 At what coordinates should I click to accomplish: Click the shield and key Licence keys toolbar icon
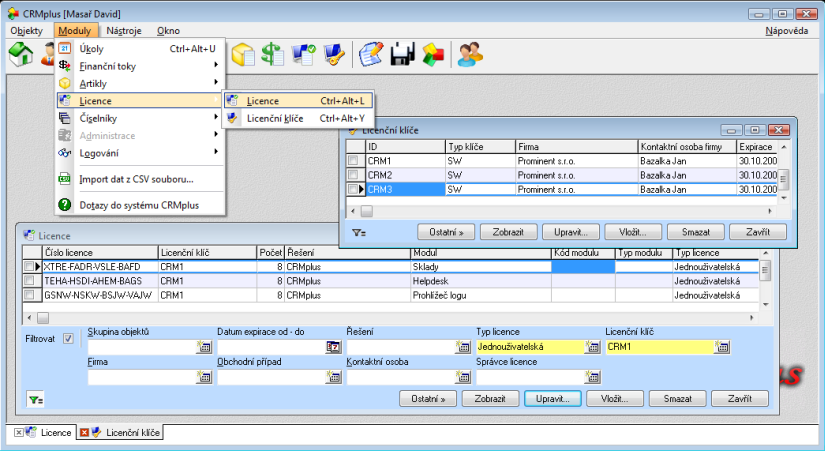pos(334,54)
